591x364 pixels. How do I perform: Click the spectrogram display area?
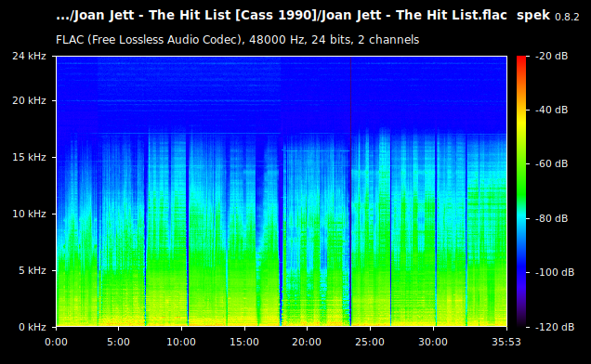pos(282,191)
